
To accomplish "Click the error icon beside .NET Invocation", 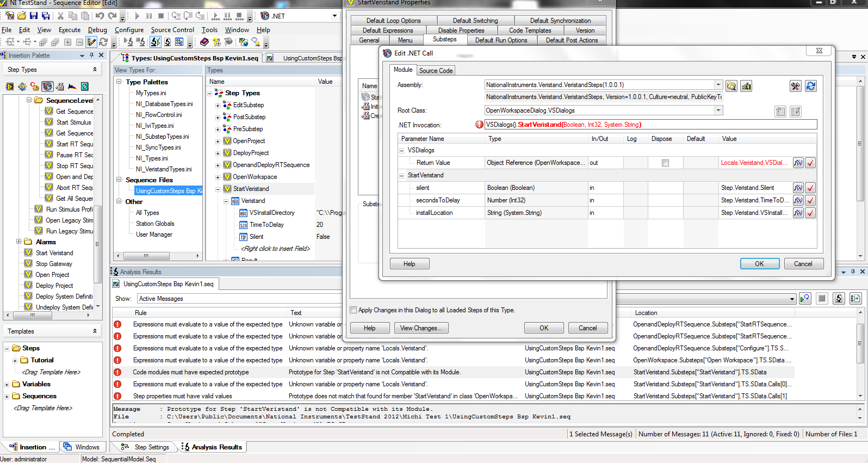I will point(479,125).
